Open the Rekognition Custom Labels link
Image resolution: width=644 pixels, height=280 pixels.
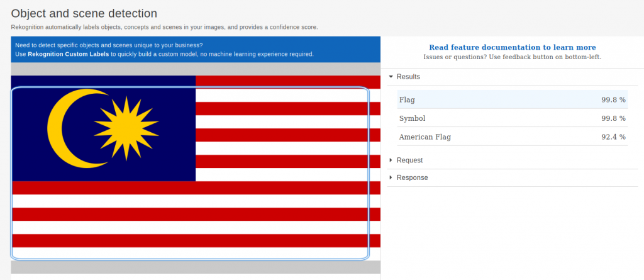coord(69,54)
